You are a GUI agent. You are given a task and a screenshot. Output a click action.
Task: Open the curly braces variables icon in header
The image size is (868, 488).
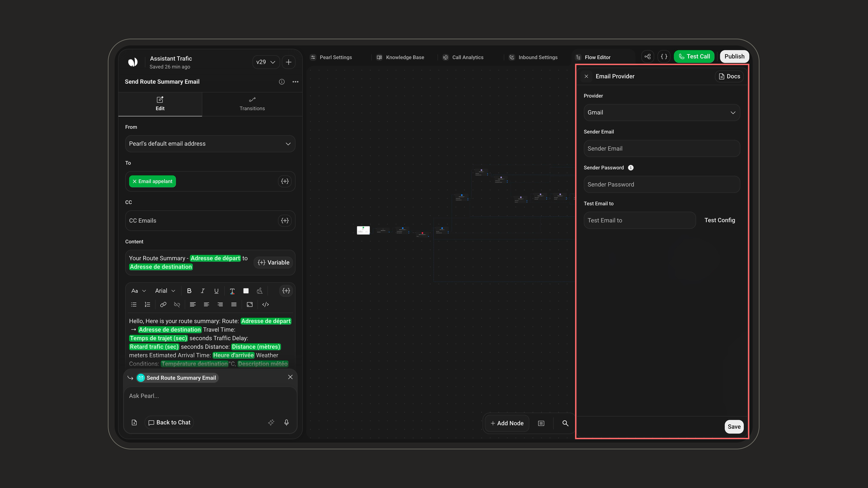tap(664, 57)
